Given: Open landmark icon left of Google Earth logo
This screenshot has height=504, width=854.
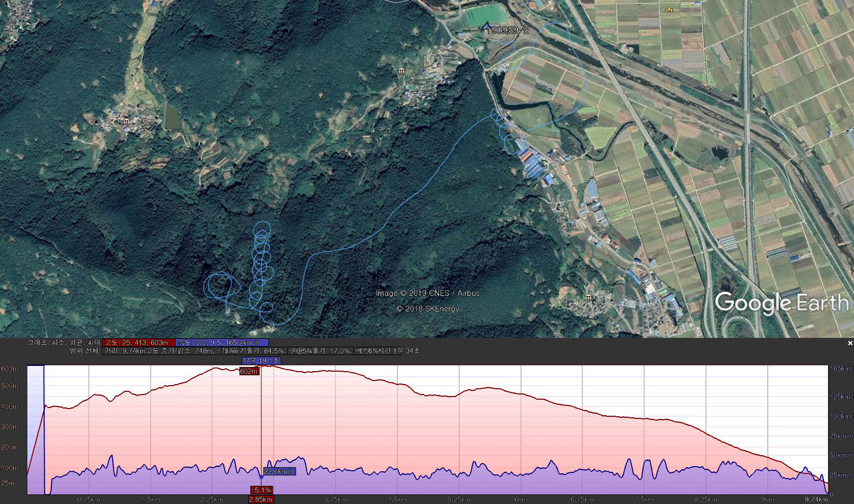Looking at the screenshot, I should pyautogui.click(x=588, y=297).
